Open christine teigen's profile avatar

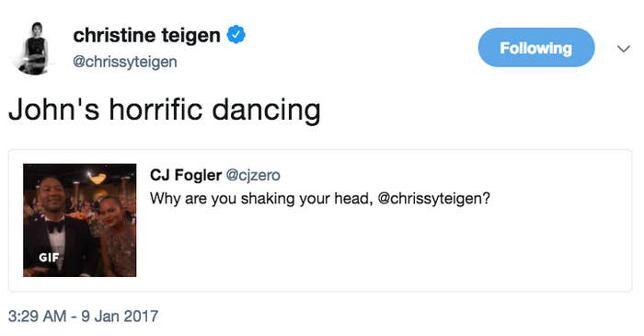click(x=35, y=49)
